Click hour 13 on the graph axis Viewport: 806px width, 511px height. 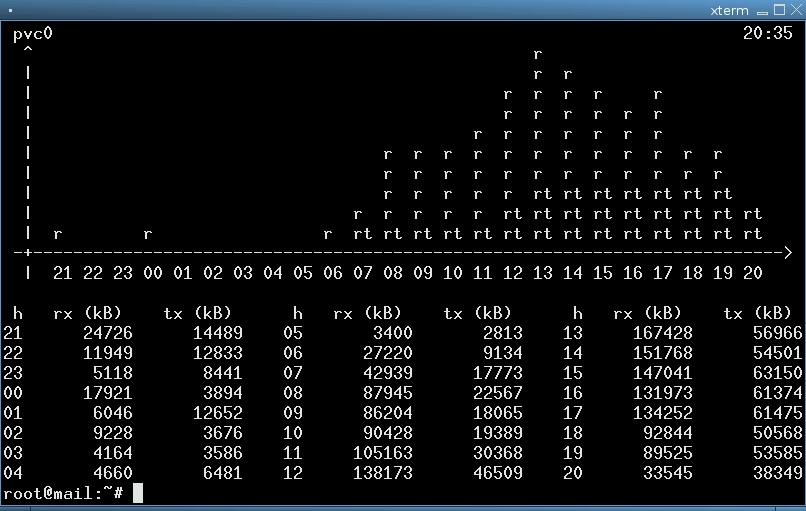coord(543,273)
